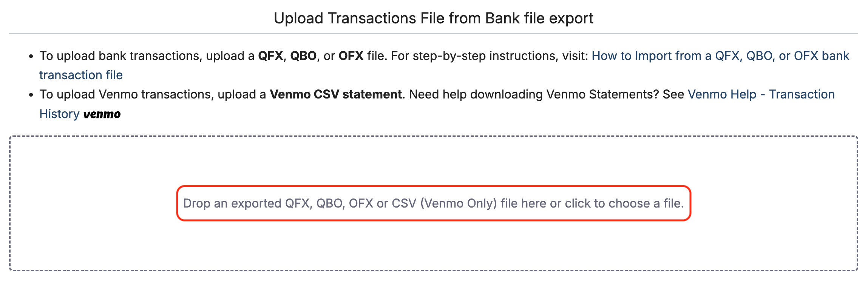Click the bold 'Venmo CSV statement' text
The height and width of the screenshot is (283, 868).
coord(335,94)
